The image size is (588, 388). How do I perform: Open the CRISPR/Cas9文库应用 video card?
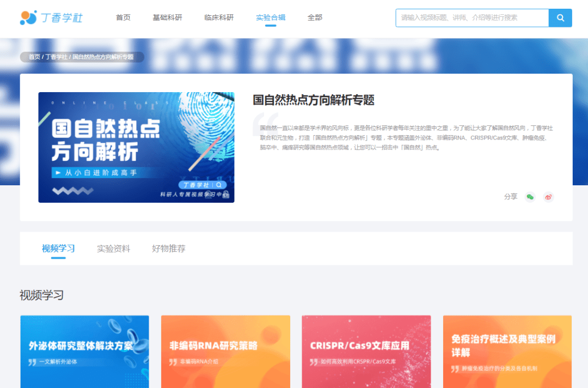(x=366, y=351)
